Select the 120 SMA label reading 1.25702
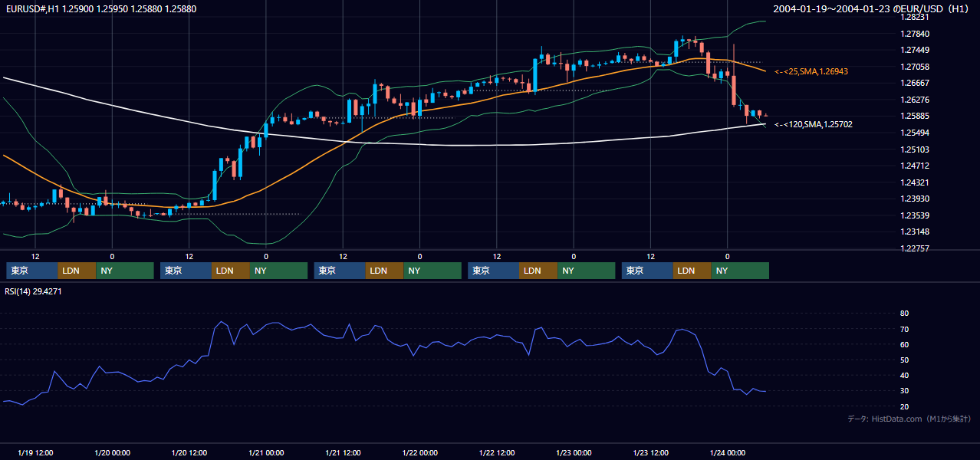The image size is (980, 460). (814, 124)
